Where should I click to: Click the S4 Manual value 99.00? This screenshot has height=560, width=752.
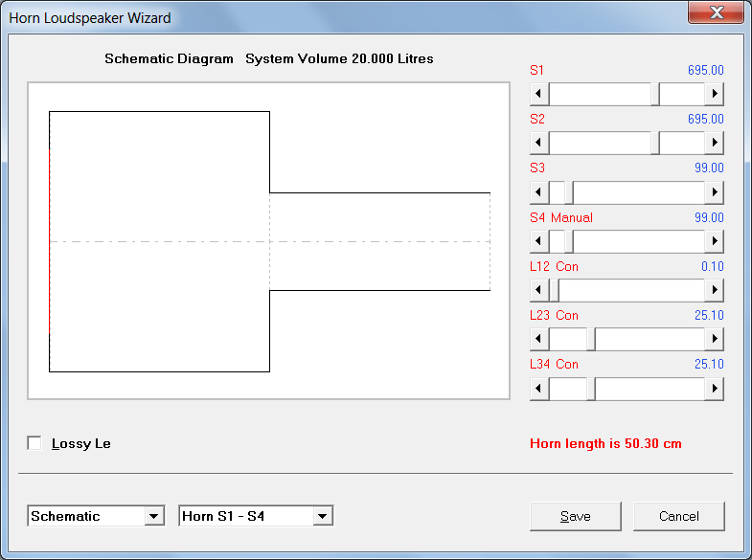(x=709, y=217)
